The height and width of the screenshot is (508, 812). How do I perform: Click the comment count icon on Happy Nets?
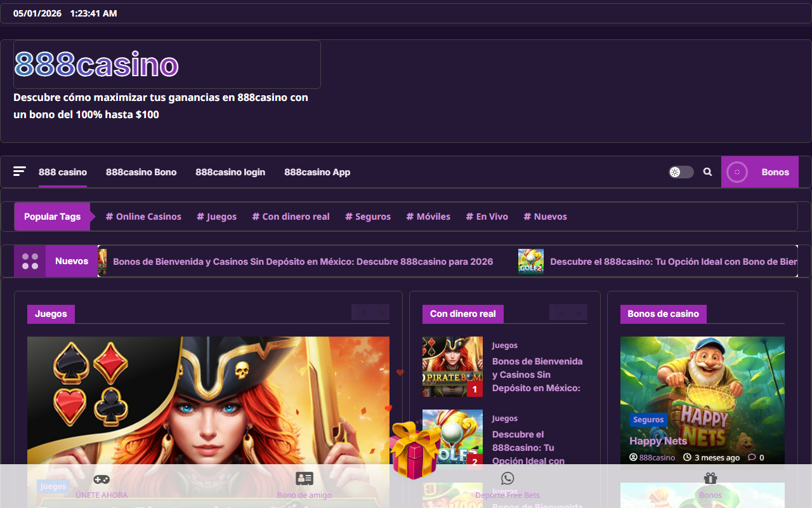pyautogui.click(x=752, y=458)
